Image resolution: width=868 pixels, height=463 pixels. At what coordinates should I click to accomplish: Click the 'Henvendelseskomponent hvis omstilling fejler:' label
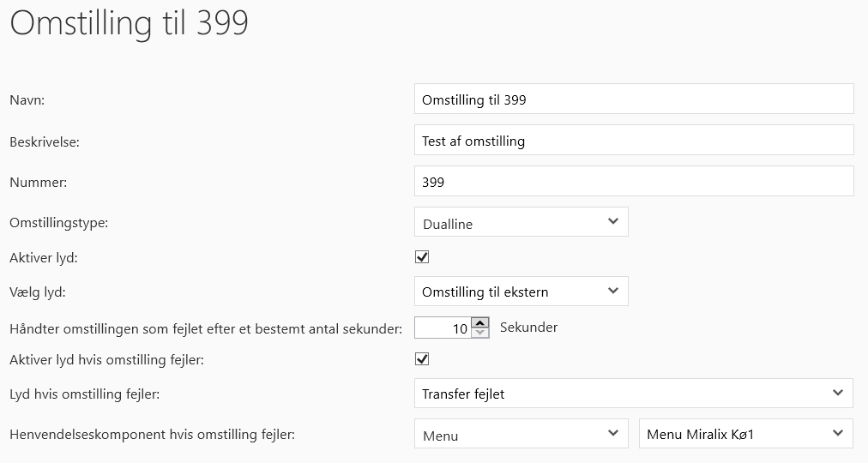(152, 435)
